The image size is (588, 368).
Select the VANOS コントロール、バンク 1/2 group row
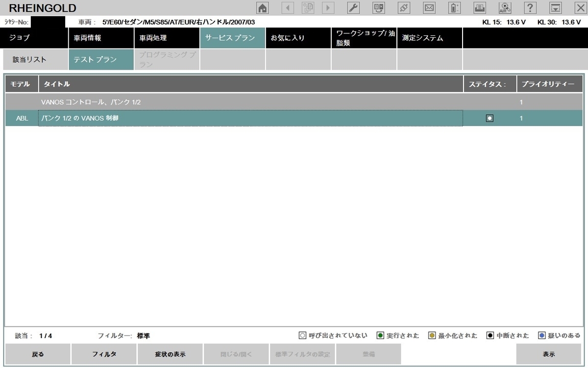pyautogui.click(x=294, y=102)
